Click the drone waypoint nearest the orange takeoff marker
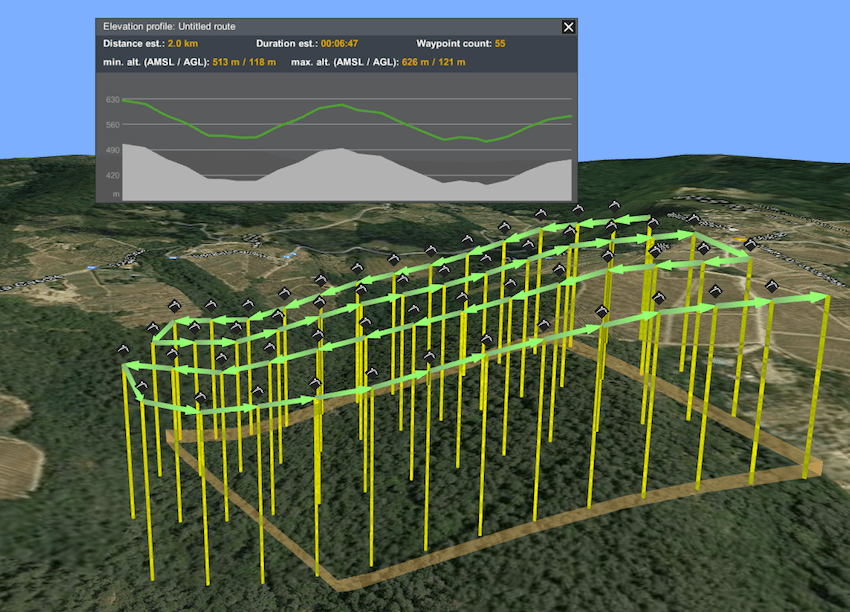 pos(750,246)
